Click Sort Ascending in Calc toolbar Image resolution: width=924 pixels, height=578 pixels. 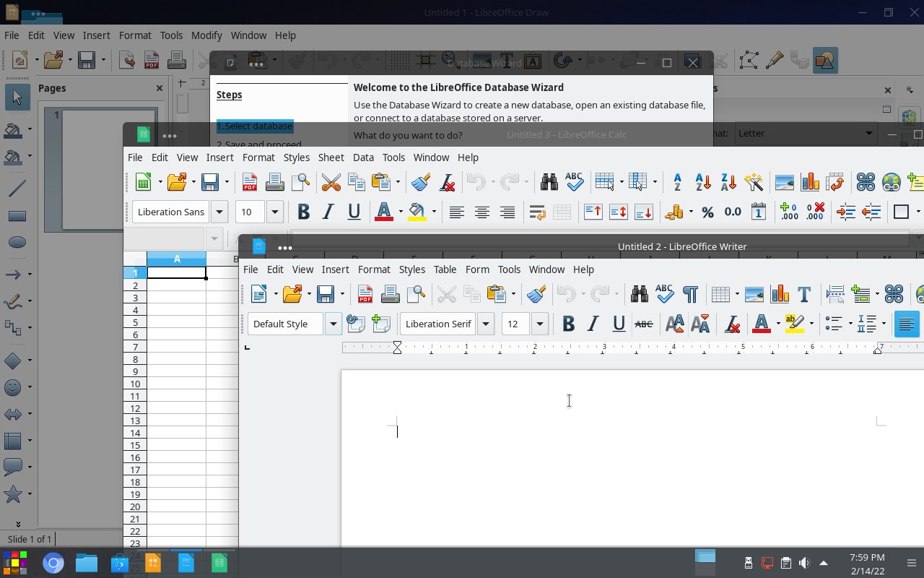click(703, 182)
